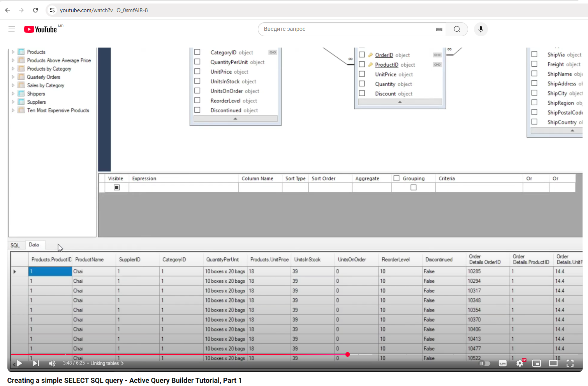Screen dimensions: 588x386
Task: Expand Ten Most Expensive Products node
Action: point(13,110)
